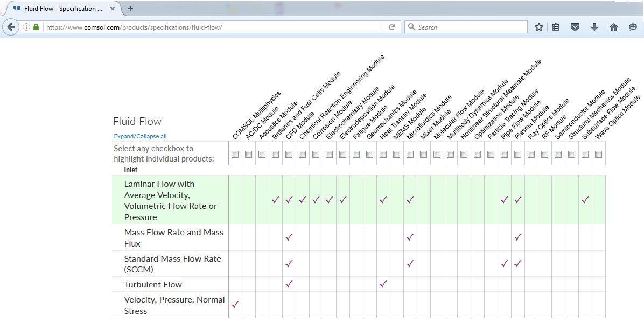Click the Expand/Collapse all link

click(x=140, y=136)
